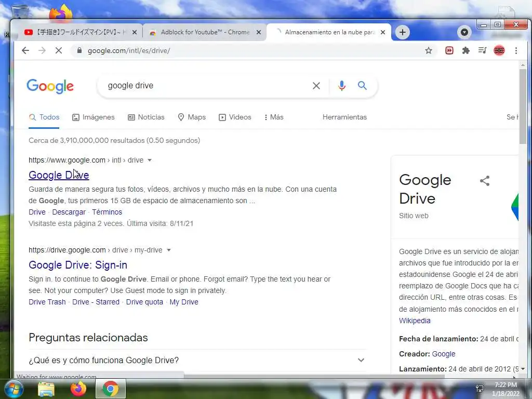The height and width of the screenshot is (399, 532).
Task: Open Herramientas search tools
Action: click(x=344, y=117)
